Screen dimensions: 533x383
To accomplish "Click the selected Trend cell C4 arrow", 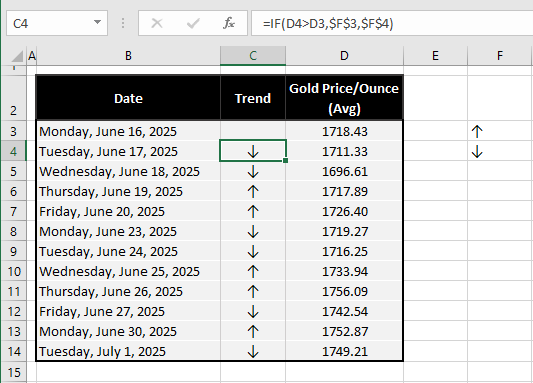I will click(253, 151).
